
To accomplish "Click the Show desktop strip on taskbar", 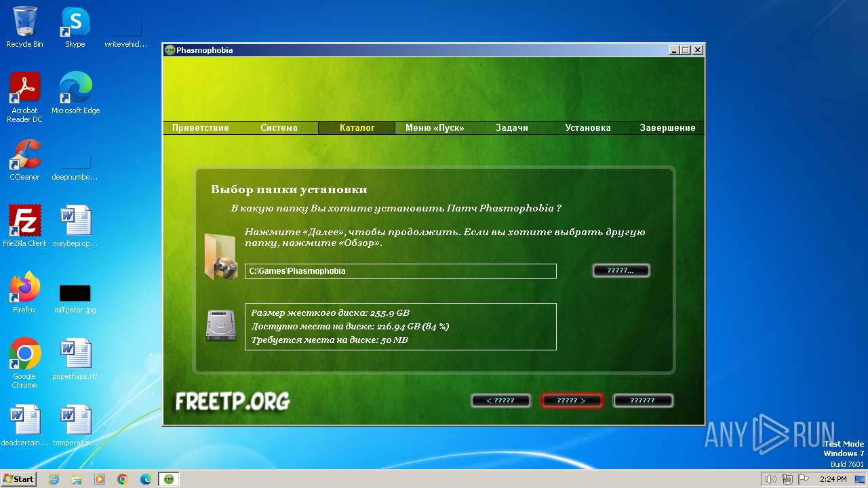I will pos(861,479).
